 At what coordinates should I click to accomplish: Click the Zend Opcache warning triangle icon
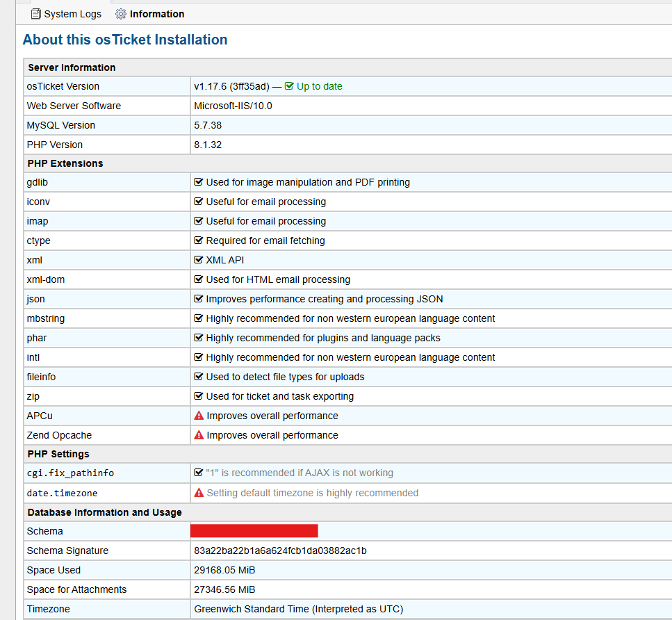tap(199, 435)
